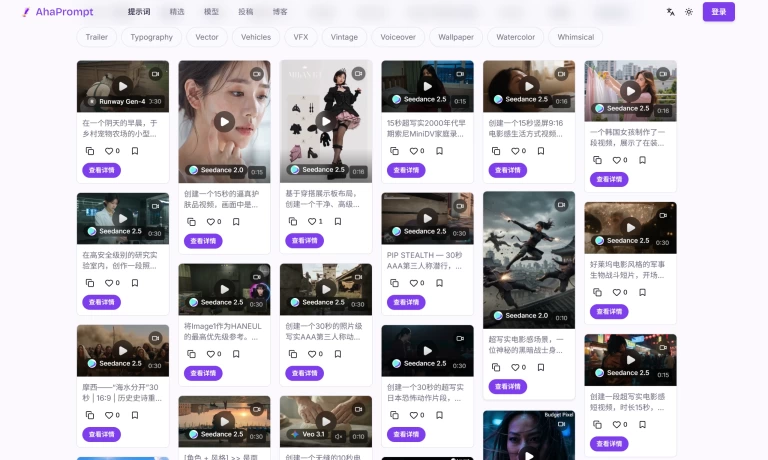Bookmark the dark warrior card

(541, 367)
